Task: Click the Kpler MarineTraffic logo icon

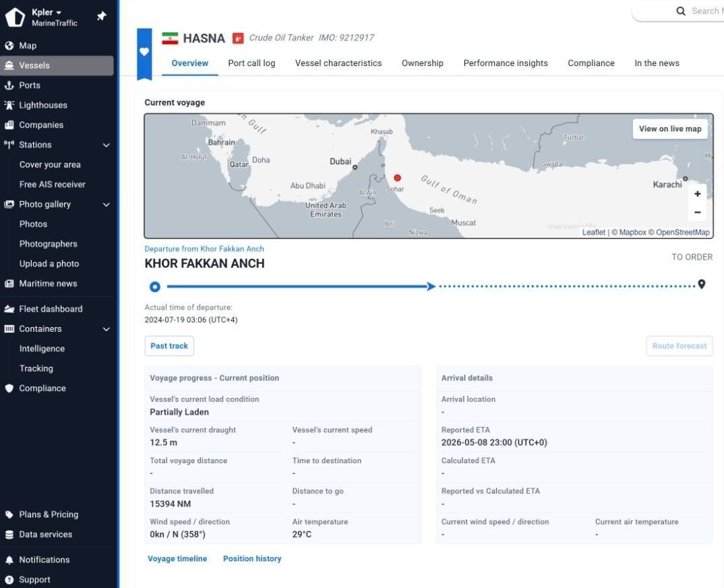Action: pos(15,17)
